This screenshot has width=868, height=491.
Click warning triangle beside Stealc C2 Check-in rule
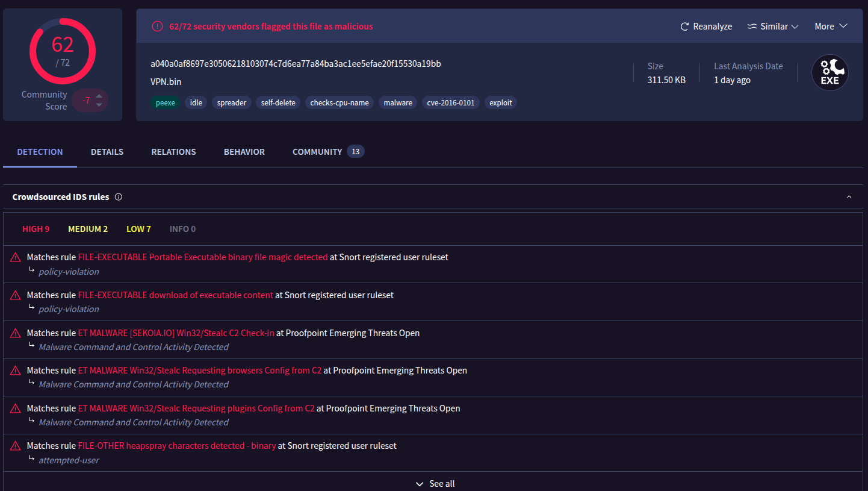click(x=16, y=333)
